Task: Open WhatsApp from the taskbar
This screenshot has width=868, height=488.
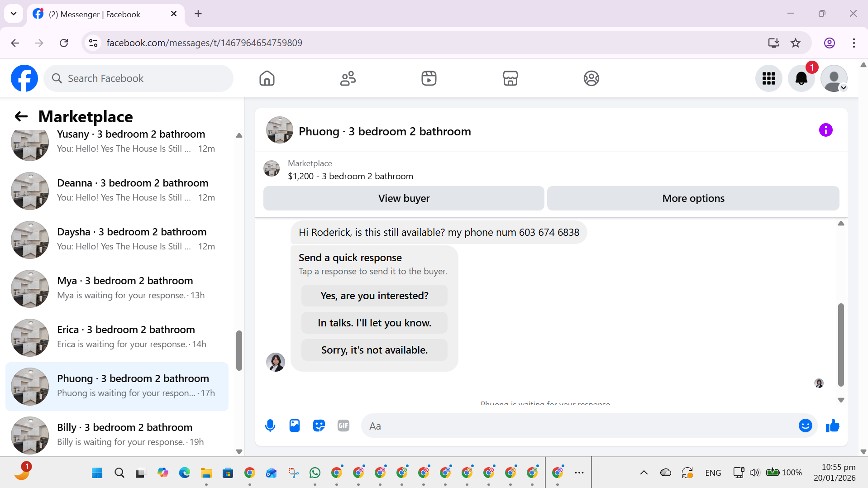Action: [x=315, y=473]
